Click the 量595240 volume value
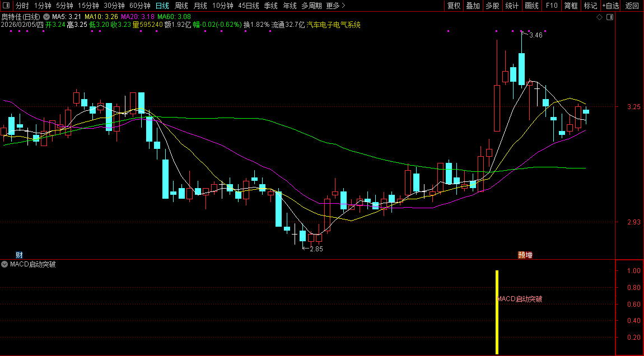 tap(147, 25)
